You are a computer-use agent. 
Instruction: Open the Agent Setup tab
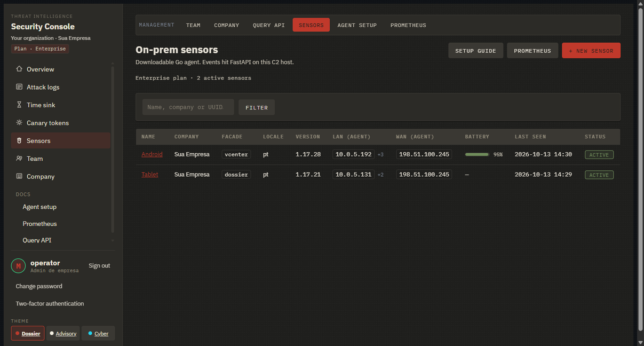tap(357, 25)
